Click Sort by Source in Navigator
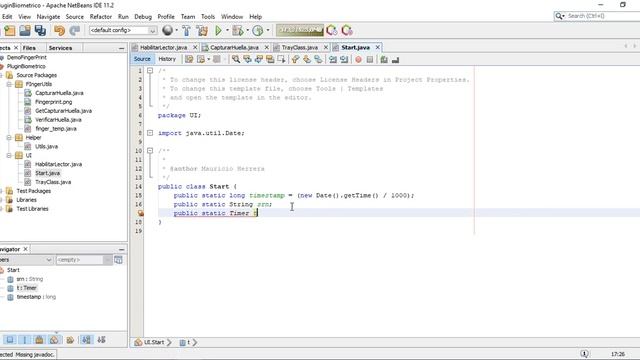The height and width of the screenshot is (360, 640). [101, 340]
